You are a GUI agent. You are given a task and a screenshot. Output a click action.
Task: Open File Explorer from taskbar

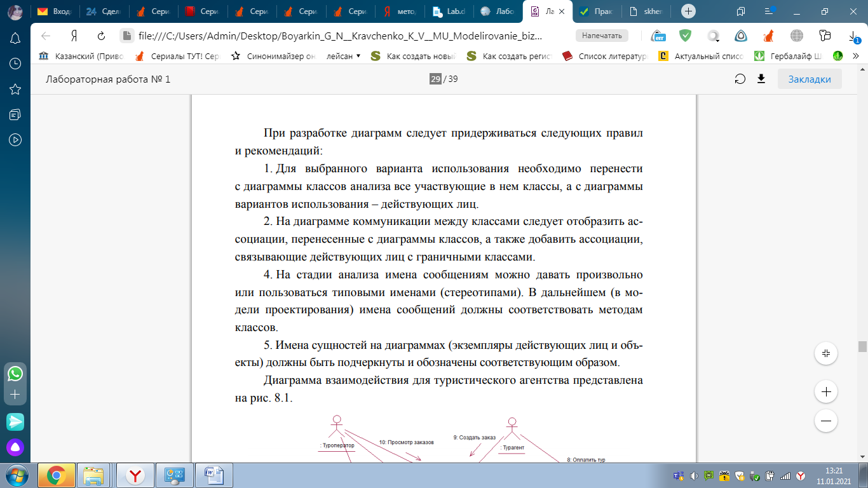[x=95, y=475]
